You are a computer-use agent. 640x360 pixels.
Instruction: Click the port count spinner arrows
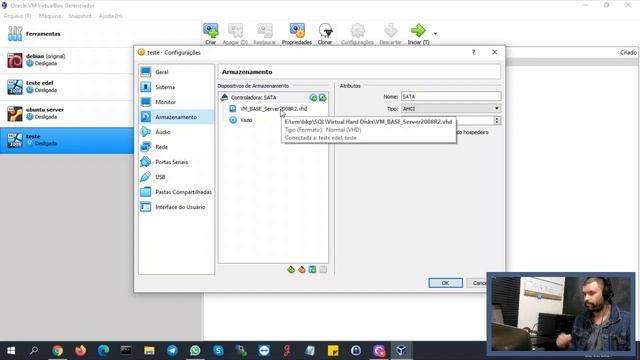tap(497, 120)
